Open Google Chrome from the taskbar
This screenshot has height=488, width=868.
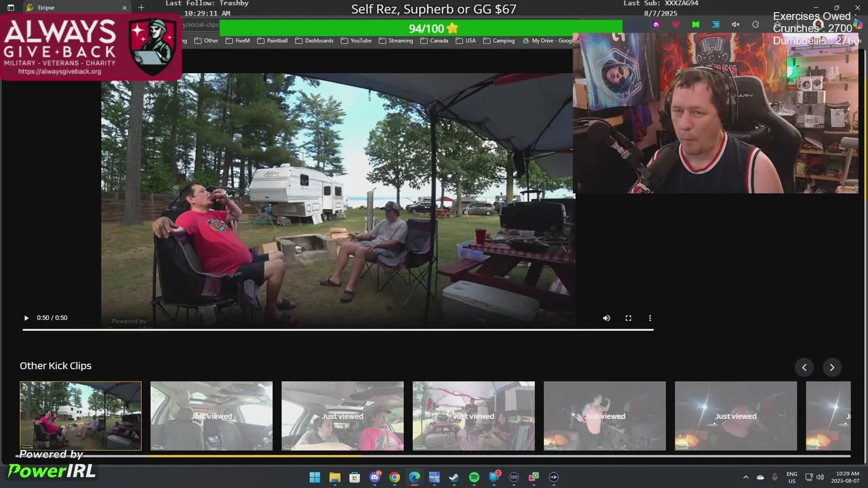pos(395,477)
